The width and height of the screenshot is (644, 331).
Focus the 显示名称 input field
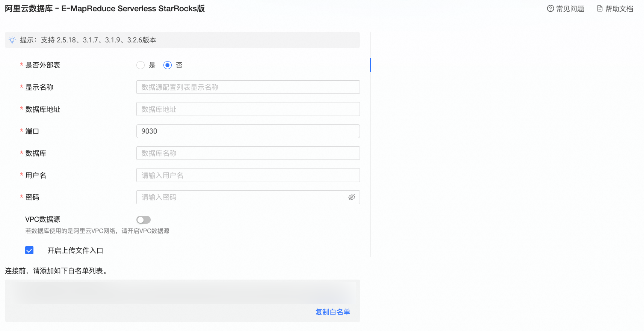(x=248, y=87)
